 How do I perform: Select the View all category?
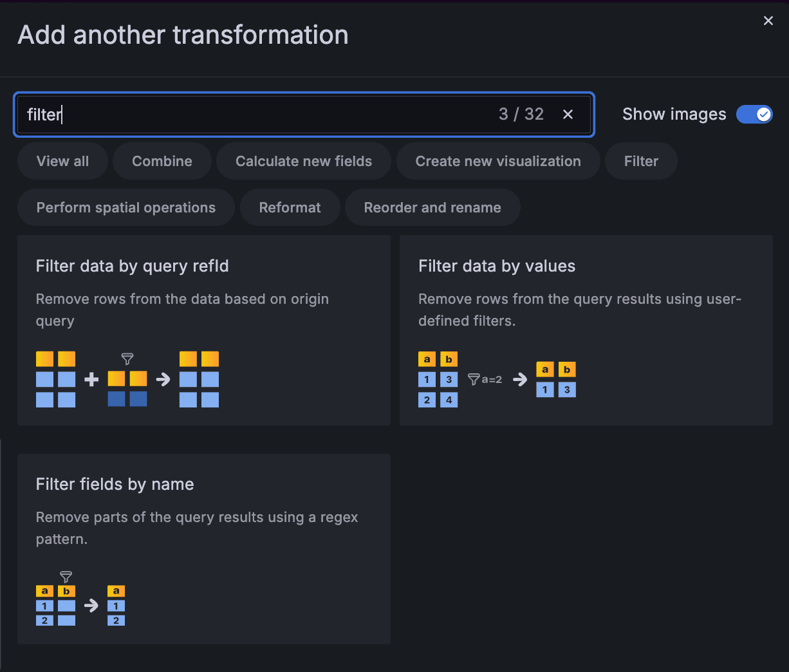[x=62, y=161]
